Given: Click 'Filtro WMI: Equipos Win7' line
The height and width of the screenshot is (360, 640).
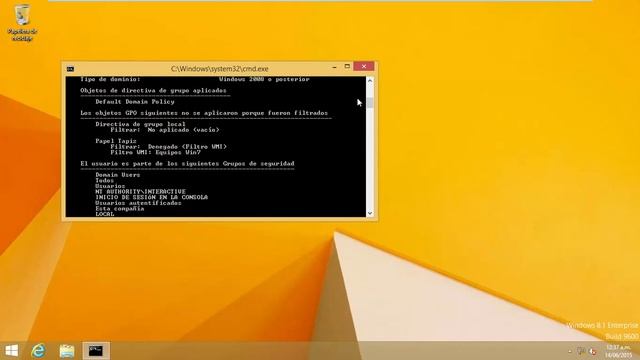Looking at the screenshot, I should click(x=156, y=152).
